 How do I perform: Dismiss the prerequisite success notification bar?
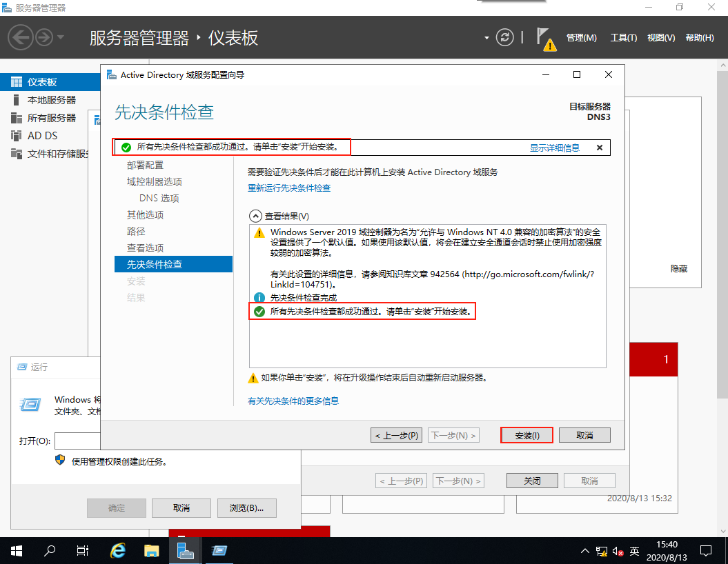[600, 148]
